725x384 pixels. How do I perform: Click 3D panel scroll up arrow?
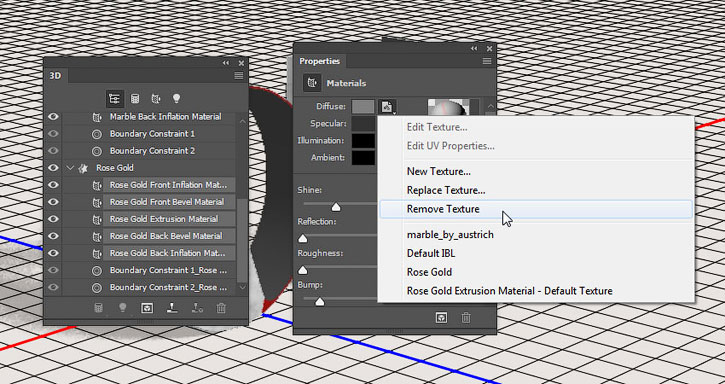(242, 122)
